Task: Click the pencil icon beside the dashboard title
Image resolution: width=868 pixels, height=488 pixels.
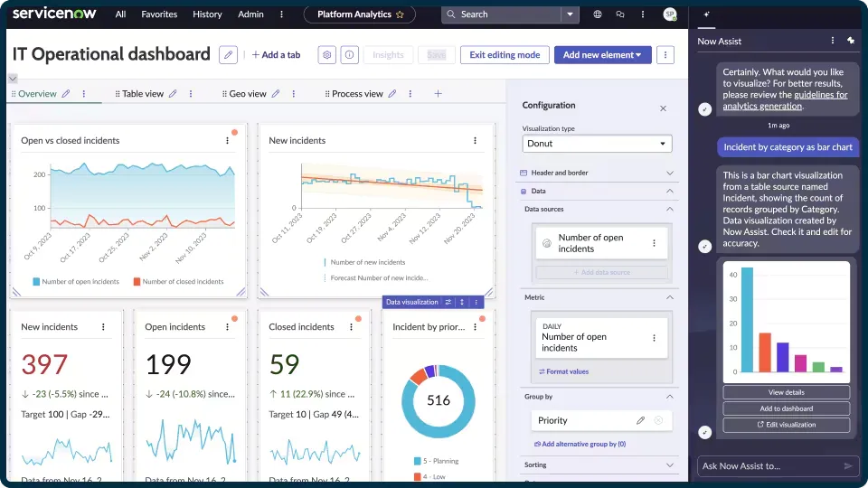Action: [x=229, y=55]
